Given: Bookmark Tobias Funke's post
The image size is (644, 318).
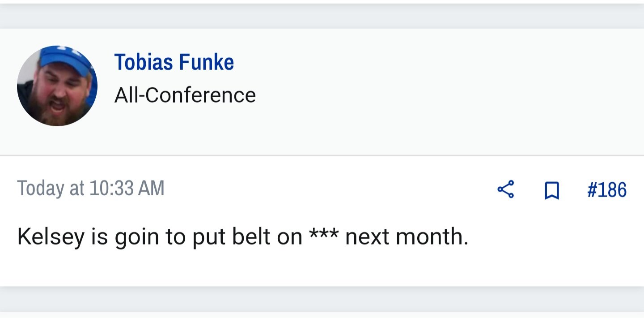Looking at the screenshot, I should click(x=552, y=190).
